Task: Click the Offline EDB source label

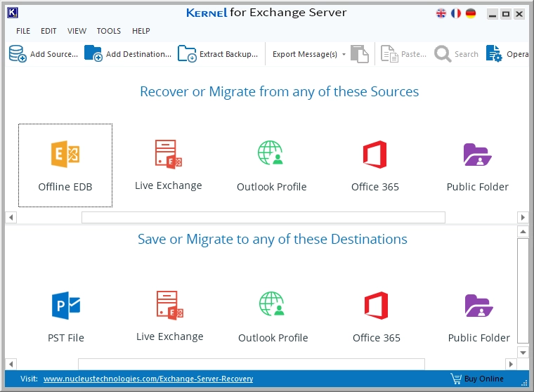Action: (65, 187)
